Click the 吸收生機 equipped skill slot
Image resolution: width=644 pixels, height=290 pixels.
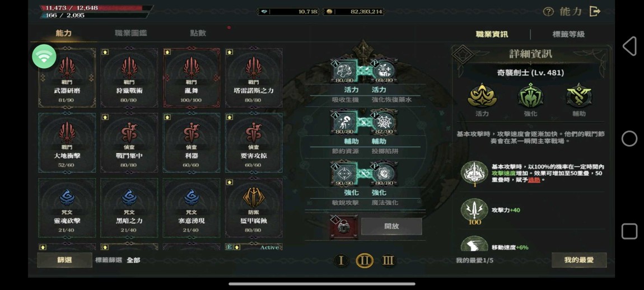coord(344,71)
